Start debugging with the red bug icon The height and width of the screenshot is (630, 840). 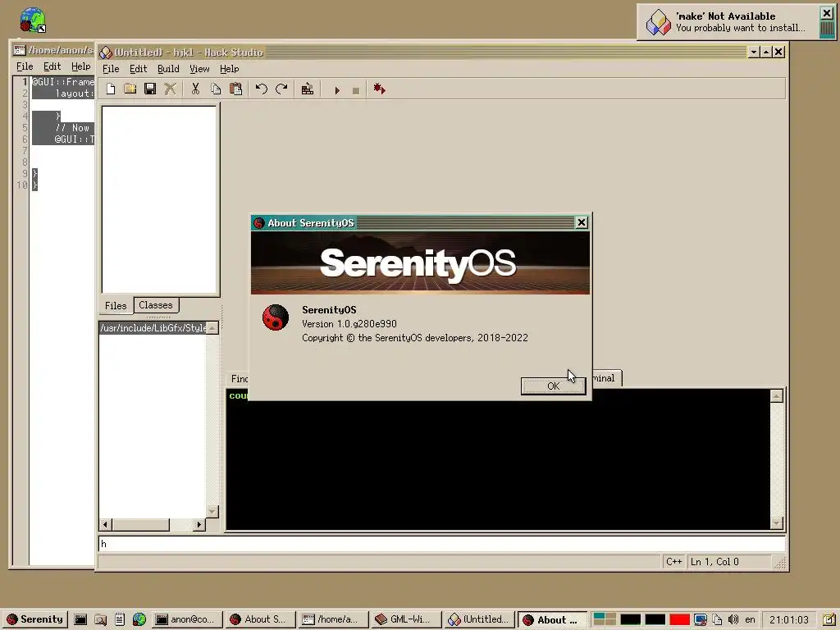tap(379, 89)
